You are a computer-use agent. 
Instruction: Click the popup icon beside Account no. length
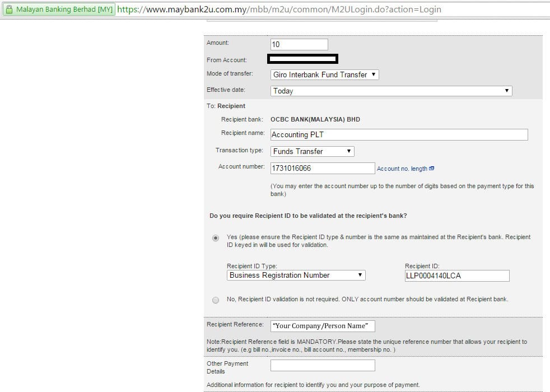(431, 169)
